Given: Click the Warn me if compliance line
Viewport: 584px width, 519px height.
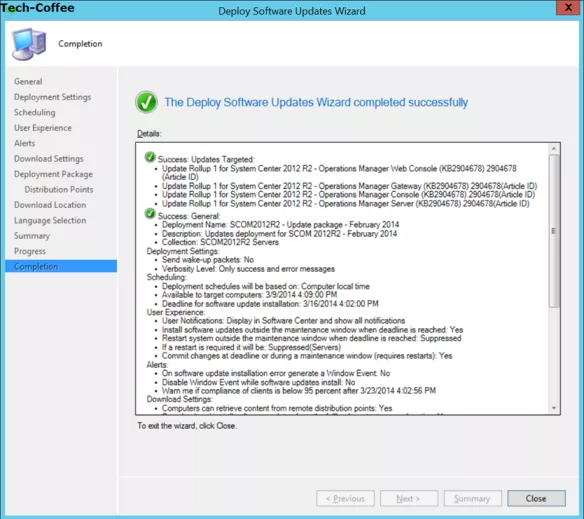Looking at the screenshot, I should point(299,391).
